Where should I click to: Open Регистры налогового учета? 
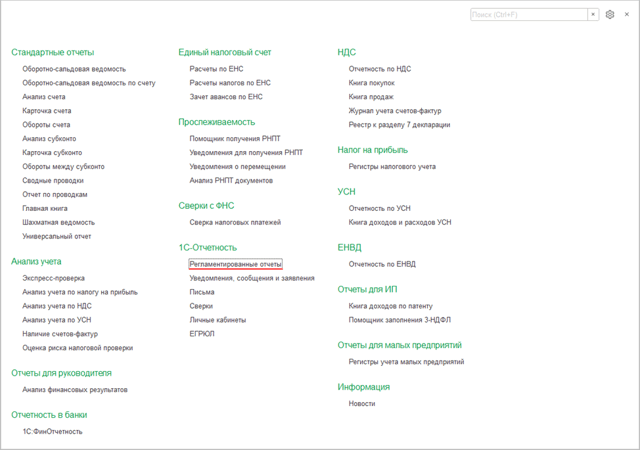pyautogui.click(x=392, y=167)
